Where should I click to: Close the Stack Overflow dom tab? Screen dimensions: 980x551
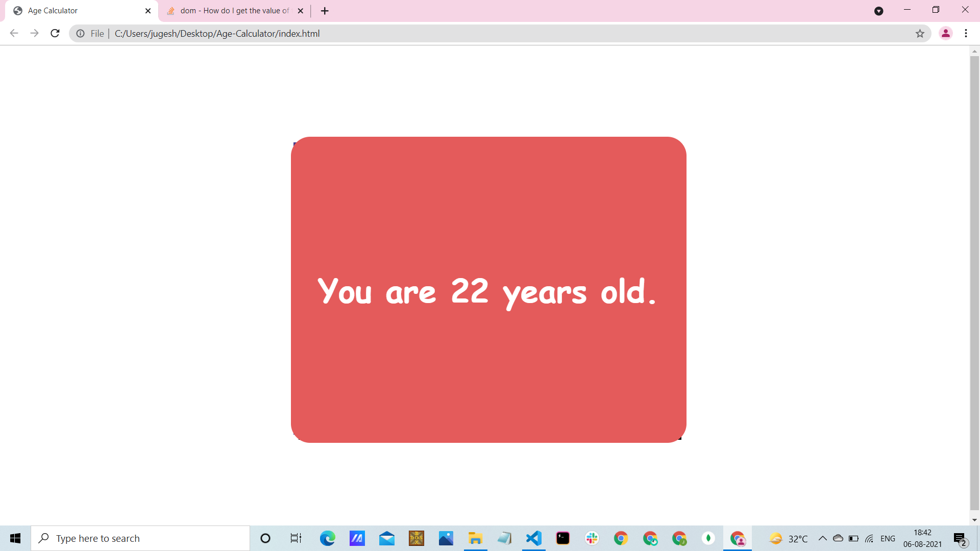[301, 11]
